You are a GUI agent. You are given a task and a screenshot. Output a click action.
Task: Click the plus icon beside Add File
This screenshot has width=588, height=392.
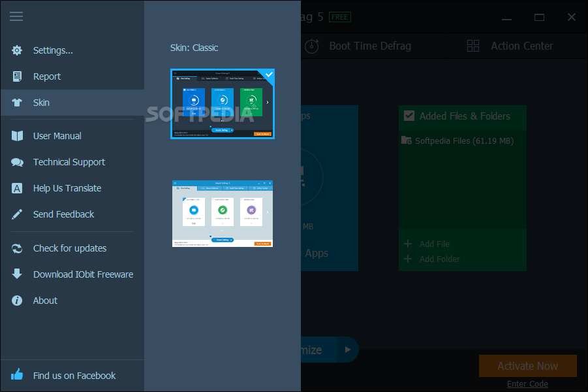pyautogui.click(x=408, y=244)
